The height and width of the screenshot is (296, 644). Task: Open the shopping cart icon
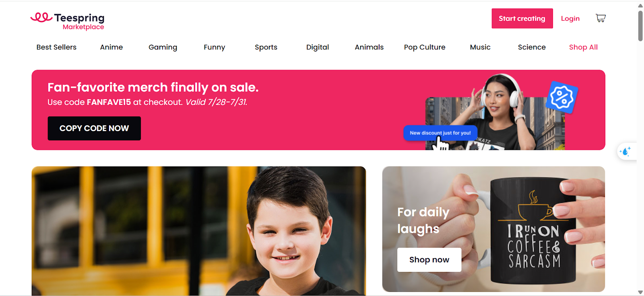[x=601, y=18]
